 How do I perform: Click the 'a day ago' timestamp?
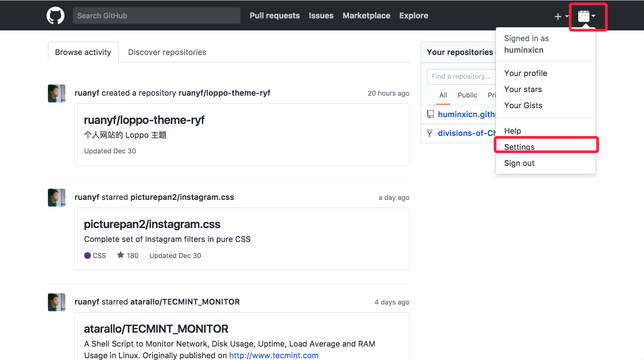(394, 197)
